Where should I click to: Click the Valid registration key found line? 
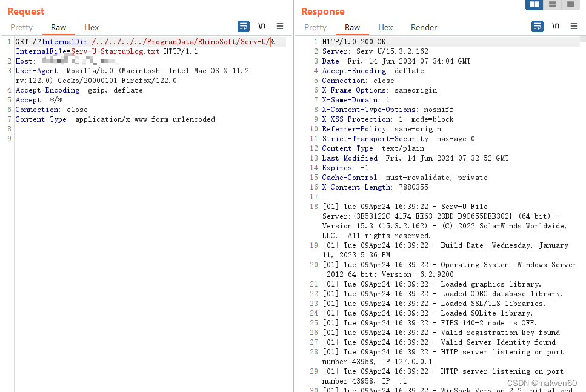[x=441, y=333]
